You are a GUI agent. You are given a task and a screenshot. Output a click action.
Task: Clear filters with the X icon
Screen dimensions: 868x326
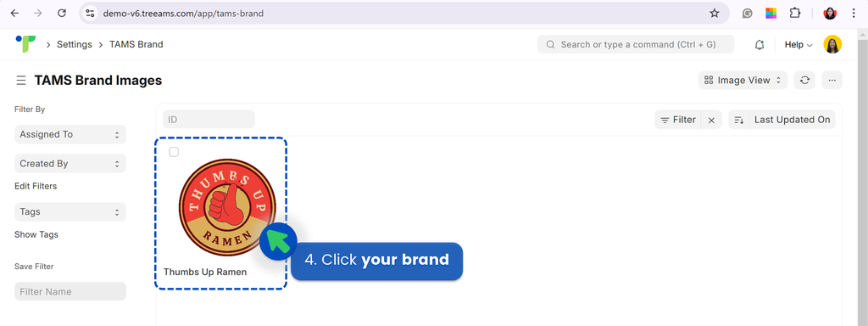711,120
